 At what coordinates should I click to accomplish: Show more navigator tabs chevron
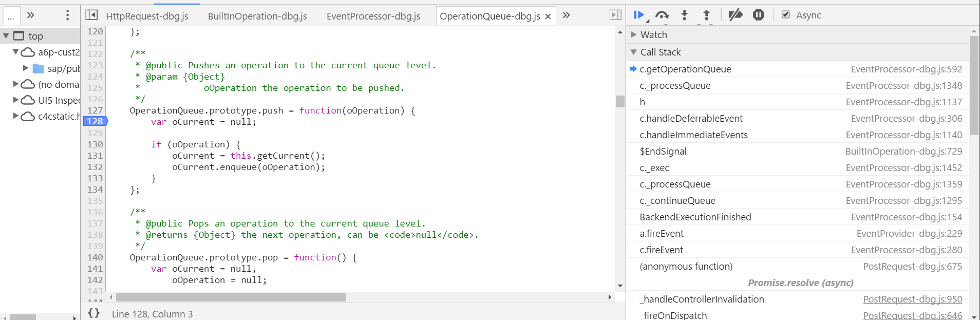pyautogui.click(x=30, y=15)
